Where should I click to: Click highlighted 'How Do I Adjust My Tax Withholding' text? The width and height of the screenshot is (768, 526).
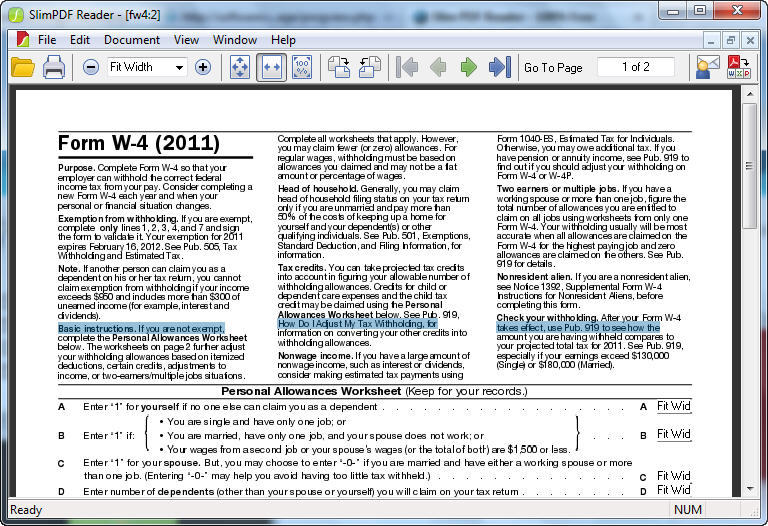click(358, 324)
